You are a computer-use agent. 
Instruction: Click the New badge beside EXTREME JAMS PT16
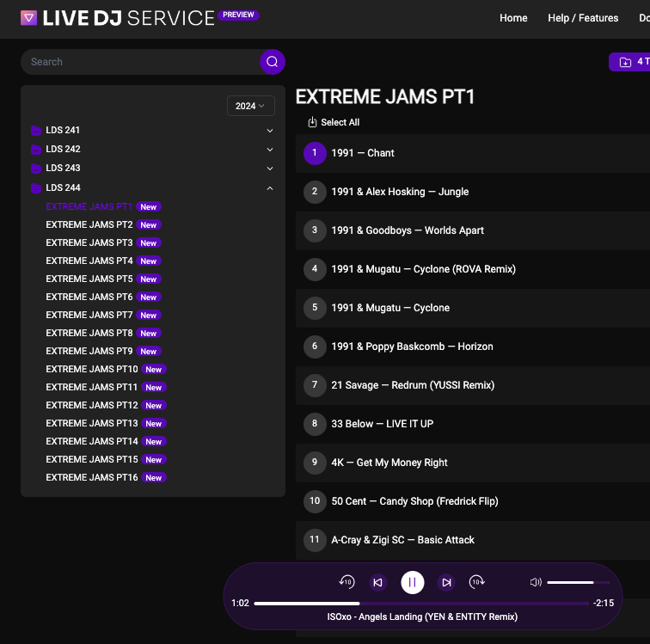click(153, 478)
